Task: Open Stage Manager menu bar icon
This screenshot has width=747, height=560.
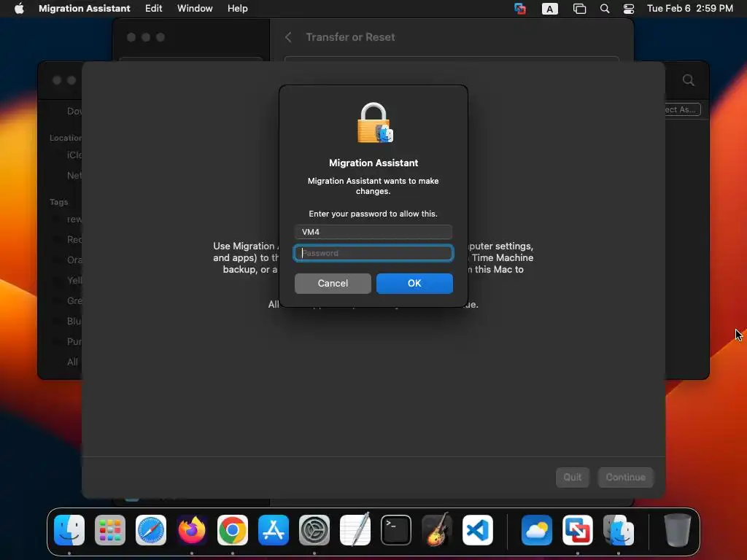Action: (x=579, y=9)
